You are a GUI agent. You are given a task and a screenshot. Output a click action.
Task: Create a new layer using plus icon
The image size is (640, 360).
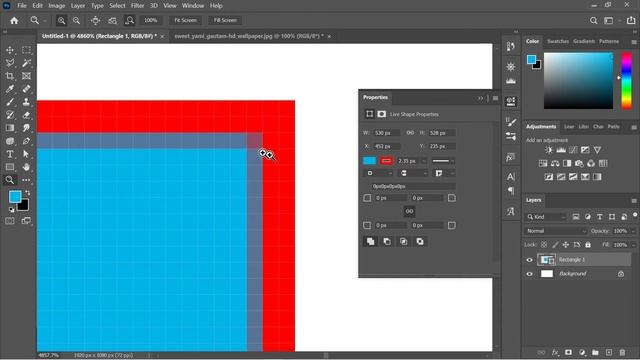coord(609,352)
